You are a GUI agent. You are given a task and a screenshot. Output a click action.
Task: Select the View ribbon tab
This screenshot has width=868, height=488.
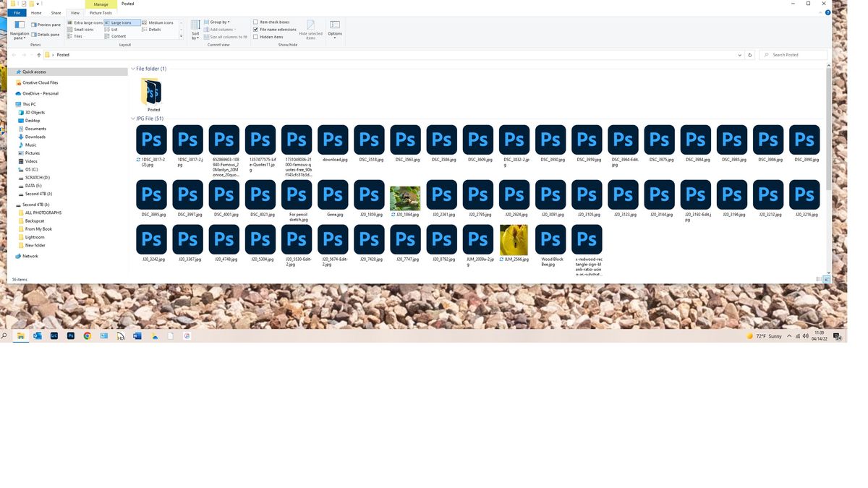[x=75, y=13]
